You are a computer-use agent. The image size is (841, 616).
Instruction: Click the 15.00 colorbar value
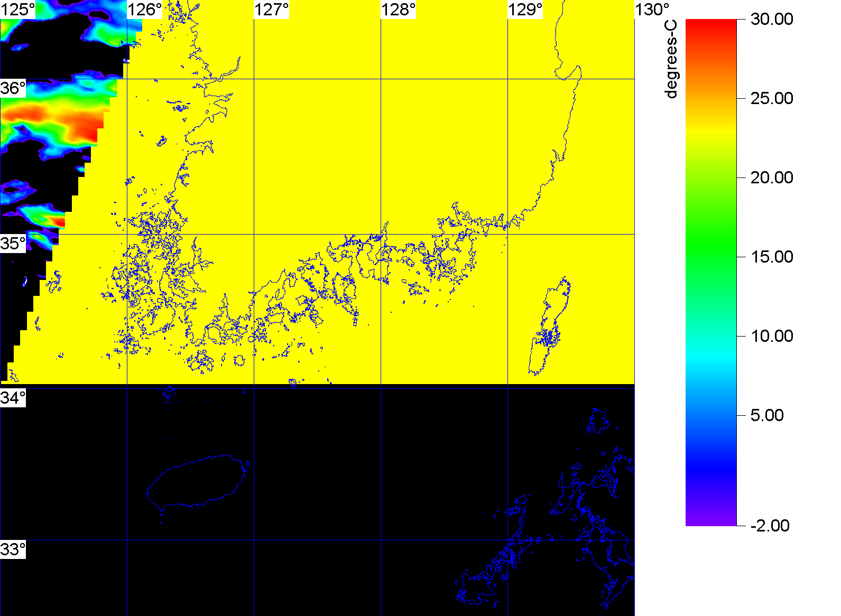(772, 257)
